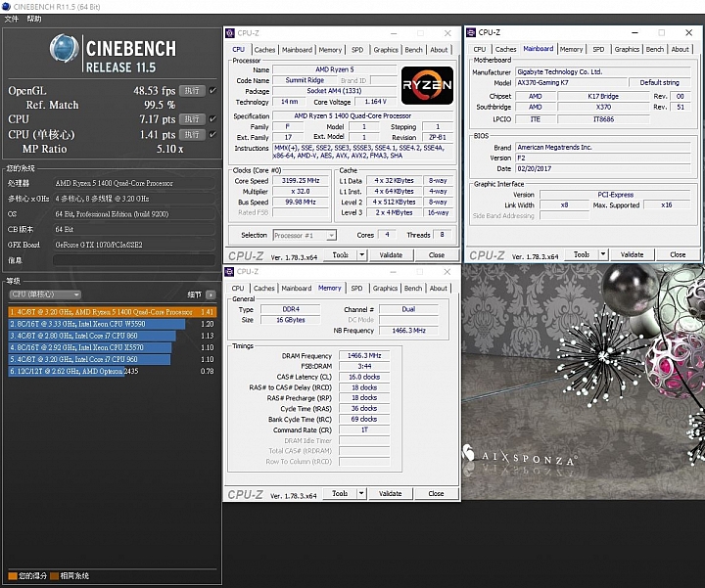Click the DRAM Frequency 1466.3 MHz value
705x588 pixels.
point(364,356)
